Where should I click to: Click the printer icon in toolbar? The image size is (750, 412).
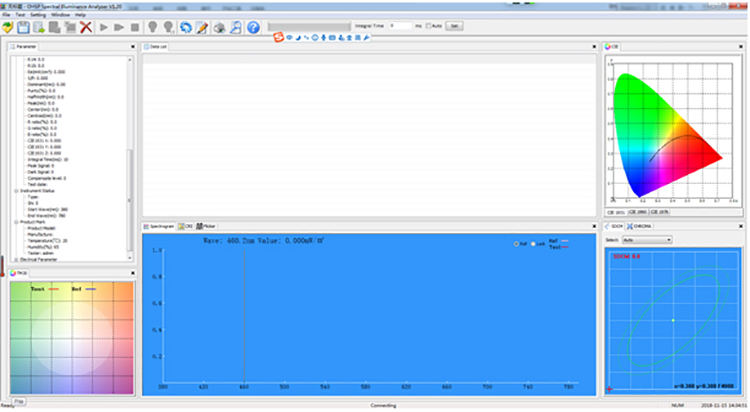(220, 27)
